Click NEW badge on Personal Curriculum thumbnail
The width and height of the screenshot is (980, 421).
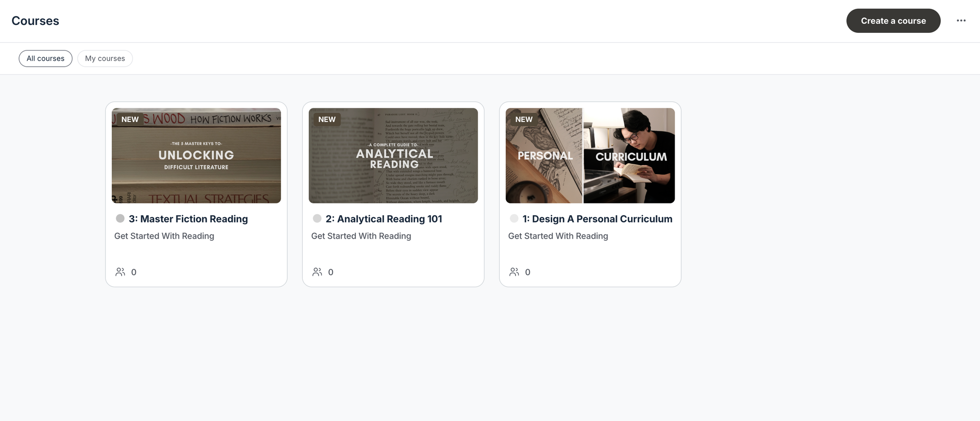(524, 120)
